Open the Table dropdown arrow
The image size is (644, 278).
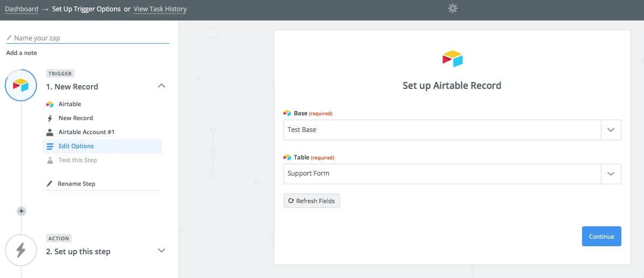(x=611, y=173)
